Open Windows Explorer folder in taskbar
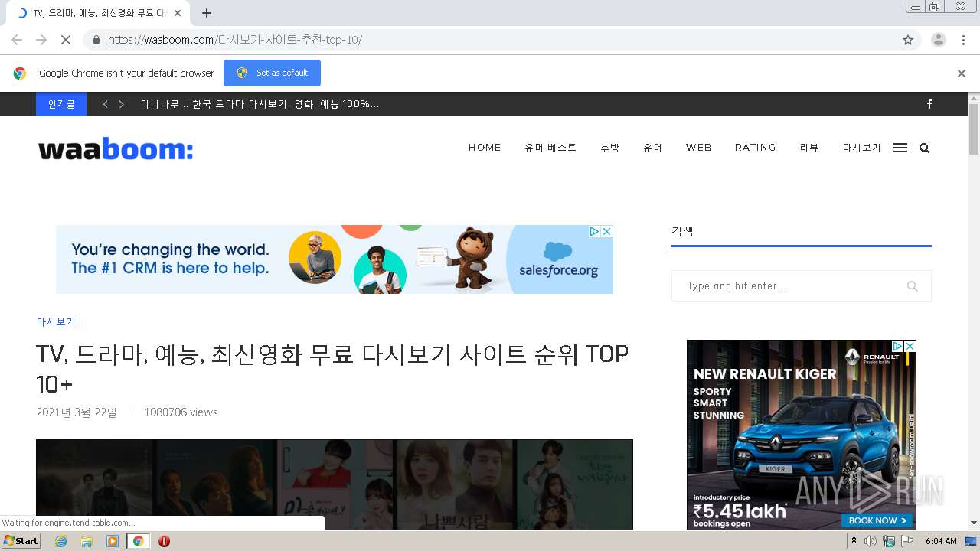 (x=87, y=541)
